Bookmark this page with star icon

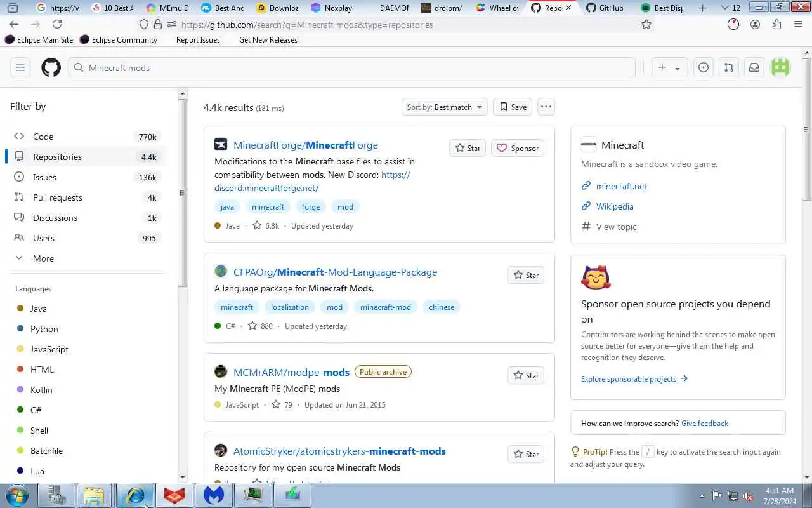click(x=646, y=24)
